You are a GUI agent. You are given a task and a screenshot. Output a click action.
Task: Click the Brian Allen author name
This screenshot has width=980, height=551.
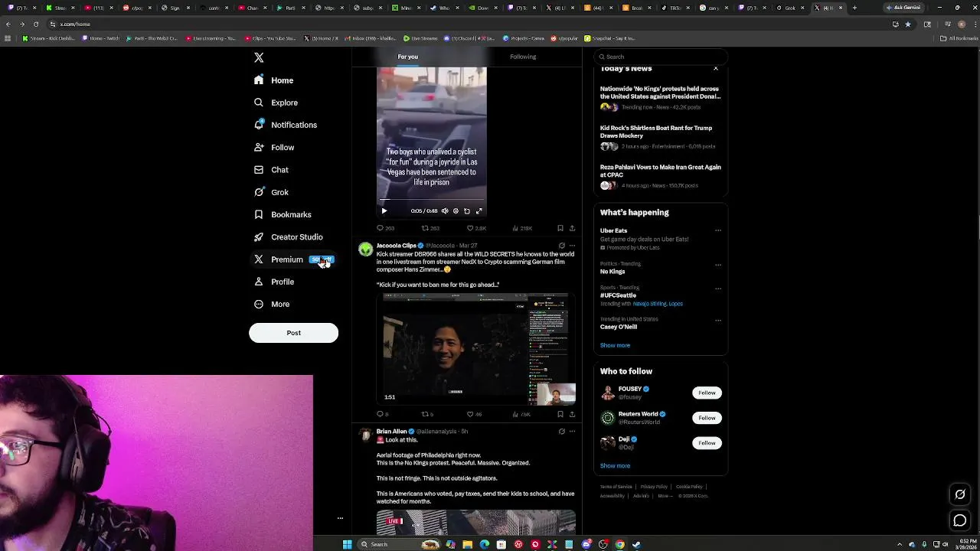pos(391,432)
